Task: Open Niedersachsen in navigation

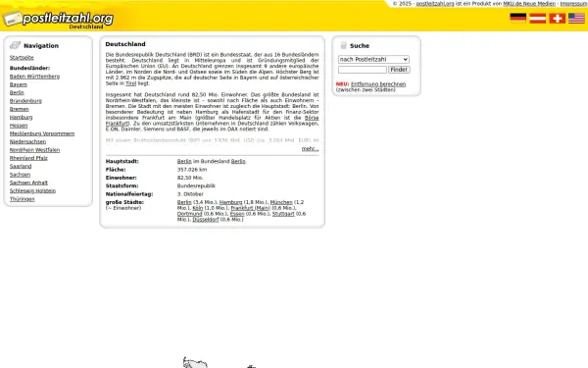Action: pyautogui.click(x=27, y=141)
